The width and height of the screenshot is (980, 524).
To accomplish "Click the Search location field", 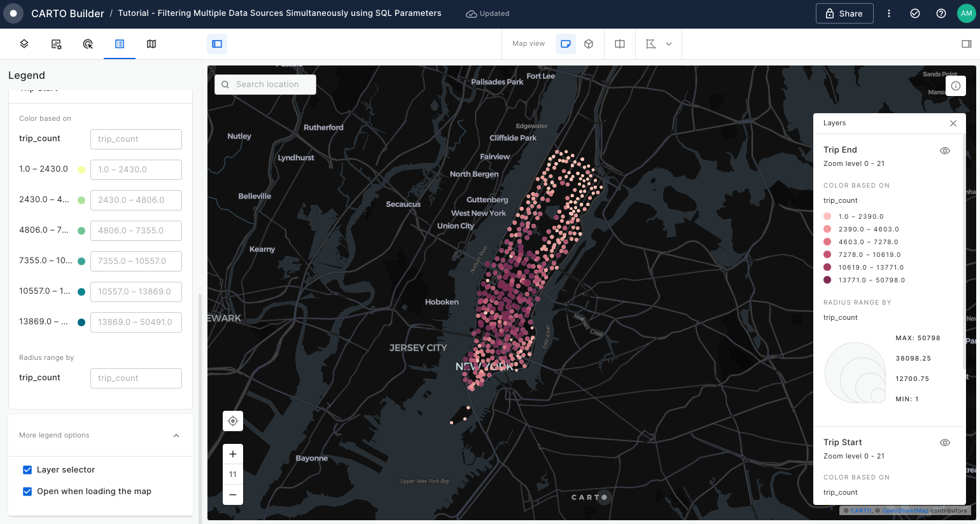I will click(266, 85).
